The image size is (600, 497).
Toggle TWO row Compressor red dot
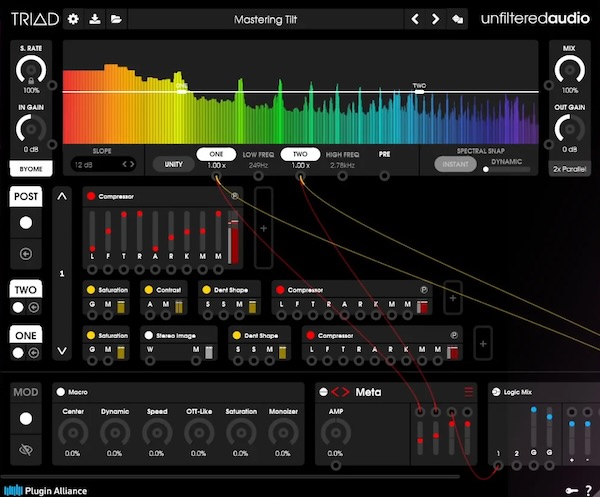coord(280,290)
